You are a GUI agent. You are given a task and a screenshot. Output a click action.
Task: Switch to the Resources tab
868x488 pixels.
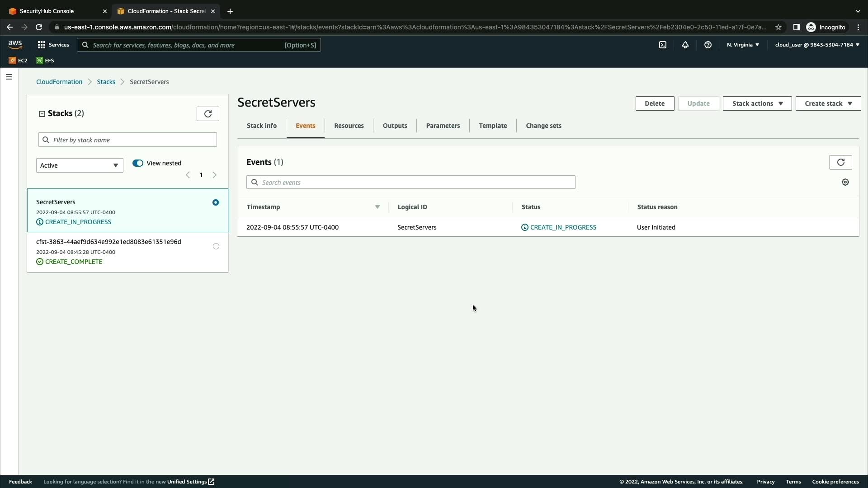pos(349,126)
